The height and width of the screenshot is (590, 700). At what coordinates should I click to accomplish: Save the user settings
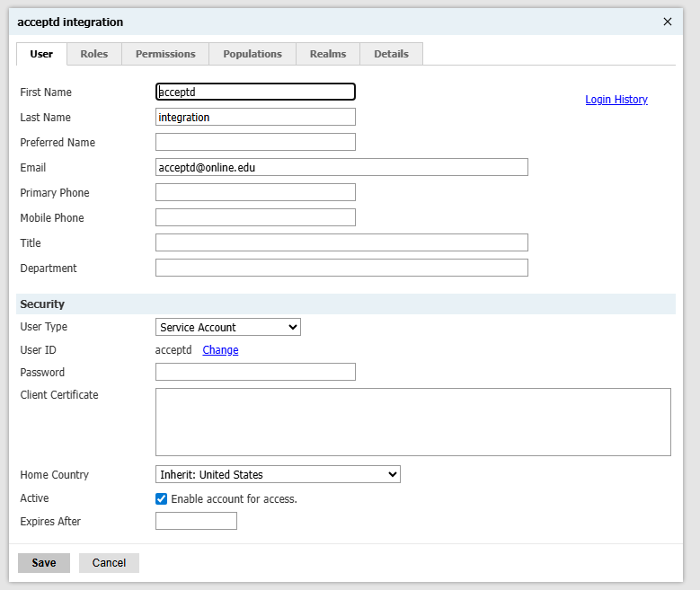(44, 563)
